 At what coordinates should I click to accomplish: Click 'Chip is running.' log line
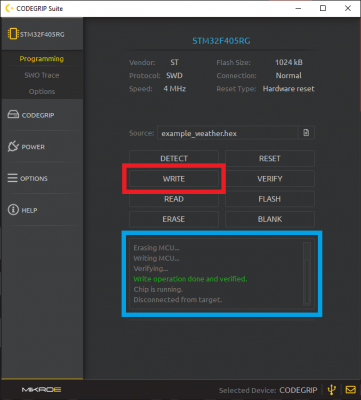pyautogui.click(x=158, y=289)
